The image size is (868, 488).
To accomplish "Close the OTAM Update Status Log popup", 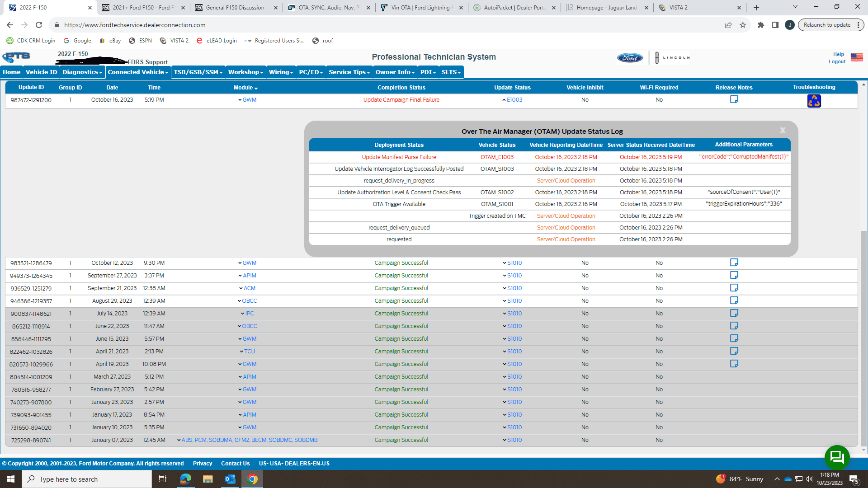I will click(783, 131).
